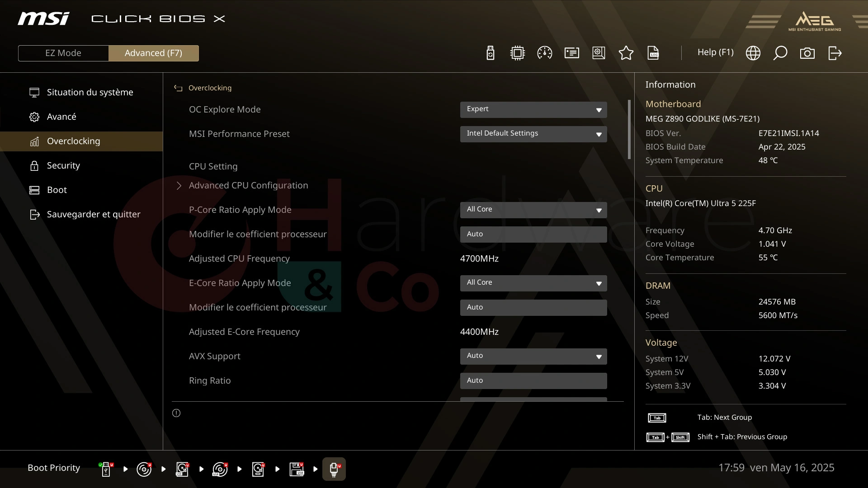Open AVX Support dropdown
Viewport: 868px width, 488px height.
point(533,356)
